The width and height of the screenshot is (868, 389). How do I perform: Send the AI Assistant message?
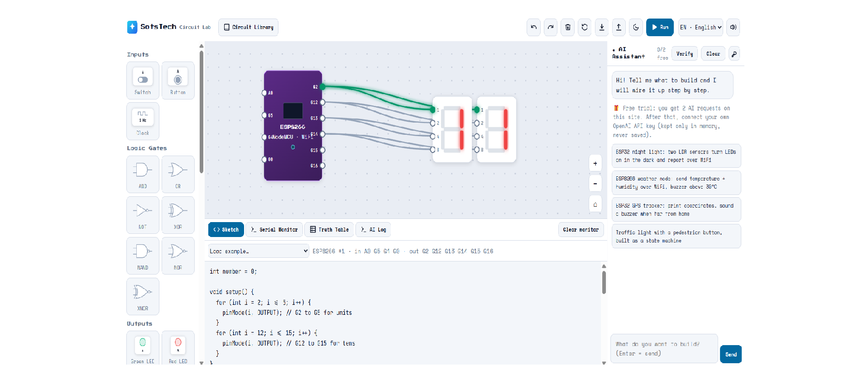pyautogui.click(x=731, y=354)
